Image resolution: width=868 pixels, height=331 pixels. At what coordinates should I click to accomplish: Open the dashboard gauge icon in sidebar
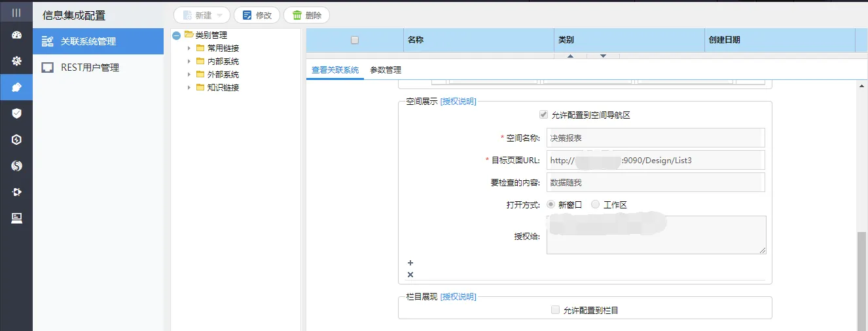point(16,35)
